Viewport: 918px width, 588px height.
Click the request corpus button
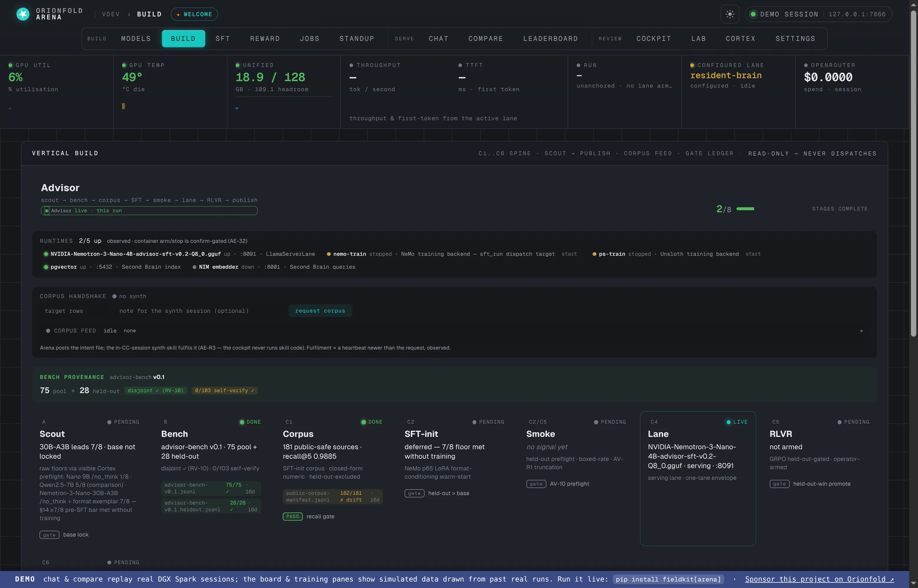pos(320,311)
